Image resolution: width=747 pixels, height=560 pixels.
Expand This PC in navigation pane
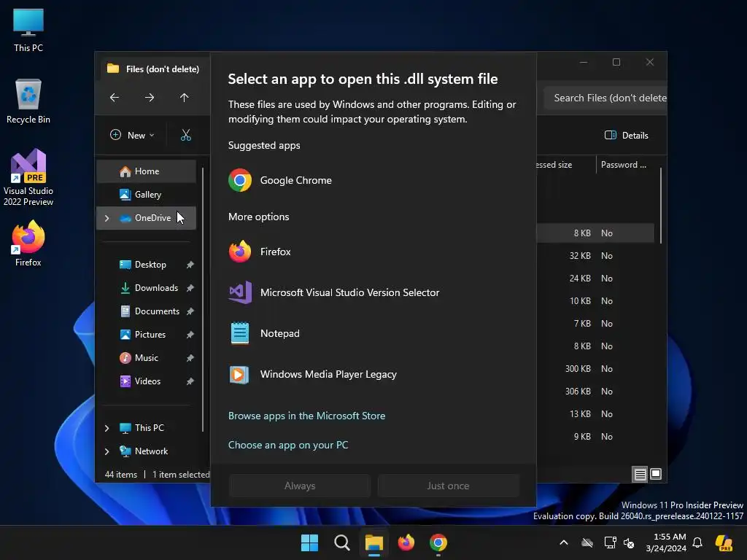pos(107,428)
